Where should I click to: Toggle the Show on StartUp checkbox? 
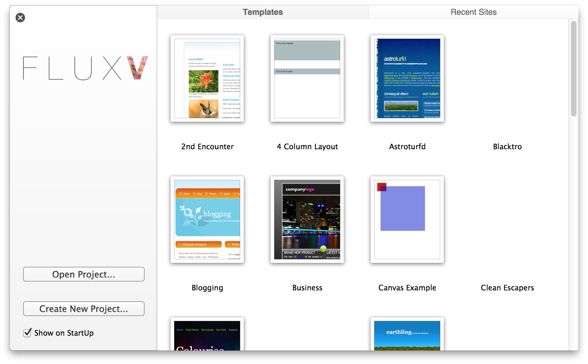(x=28, y=333)
